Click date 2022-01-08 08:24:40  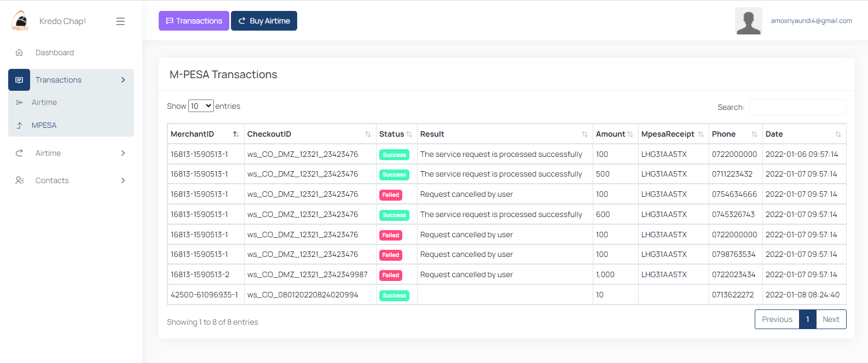802,295
